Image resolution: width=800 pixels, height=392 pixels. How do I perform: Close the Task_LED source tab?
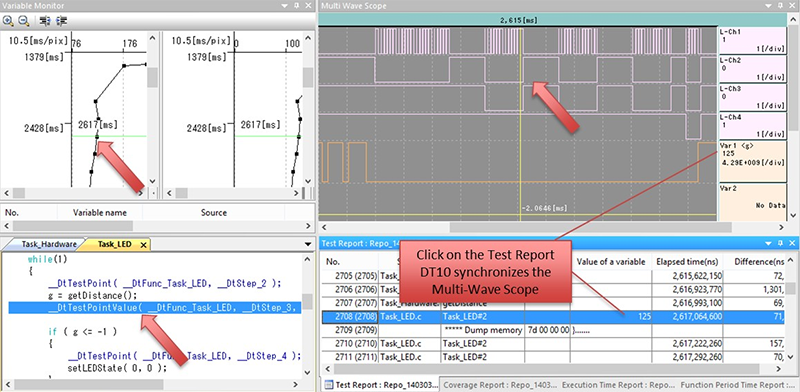coord(144,245)
